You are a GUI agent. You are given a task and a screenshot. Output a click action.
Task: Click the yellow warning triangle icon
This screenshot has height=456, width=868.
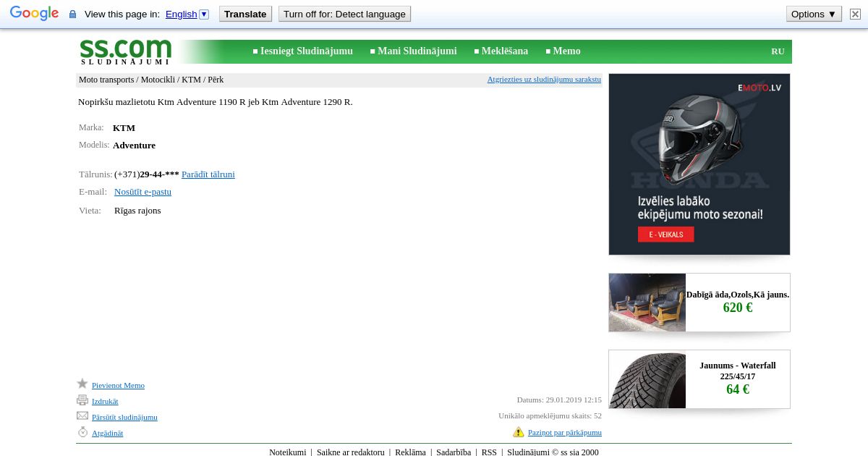[519, 432]
